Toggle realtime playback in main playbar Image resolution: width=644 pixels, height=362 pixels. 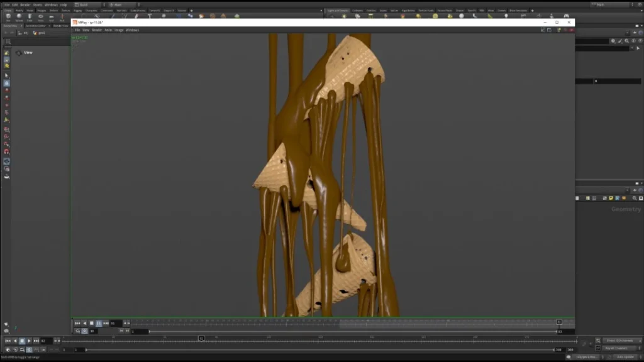(x=29, y=349)
